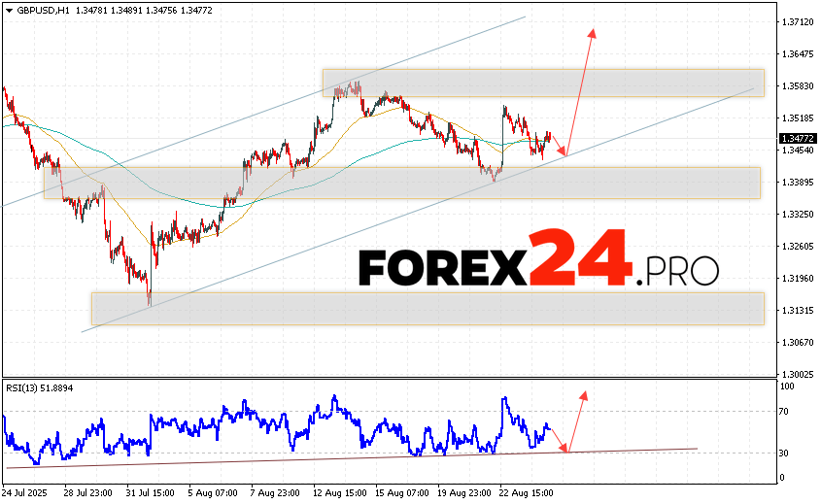Click the RSI 30 level label
This screenshot has width=821, height=504.
[785, 454]
